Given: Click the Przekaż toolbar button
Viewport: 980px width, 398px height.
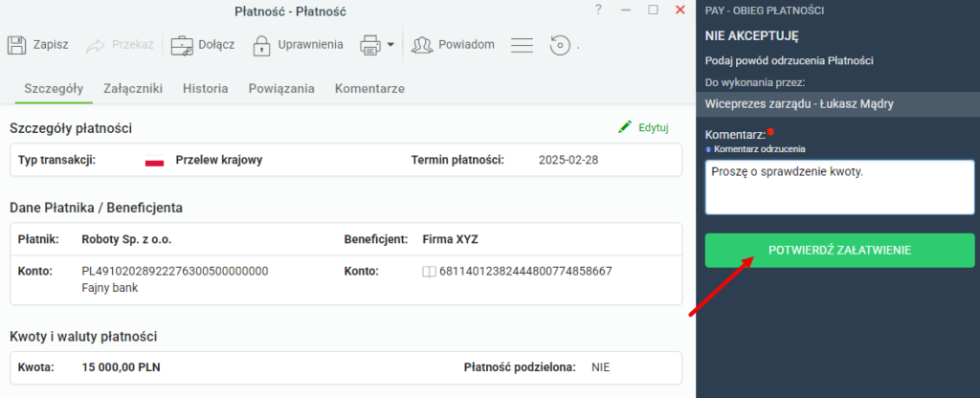Looking at the screenshot, I should coord(120,45).
